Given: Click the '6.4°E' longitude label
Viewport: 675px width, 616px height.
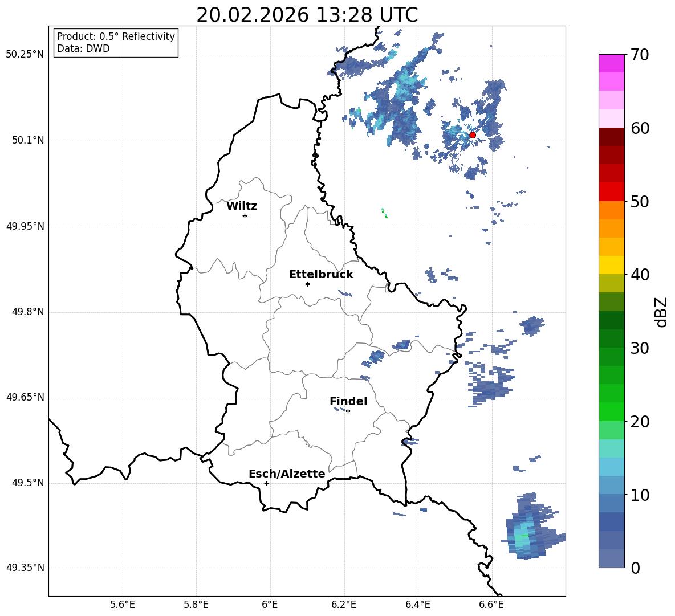Looking at the screenshot, I should [x=417, y=605].
